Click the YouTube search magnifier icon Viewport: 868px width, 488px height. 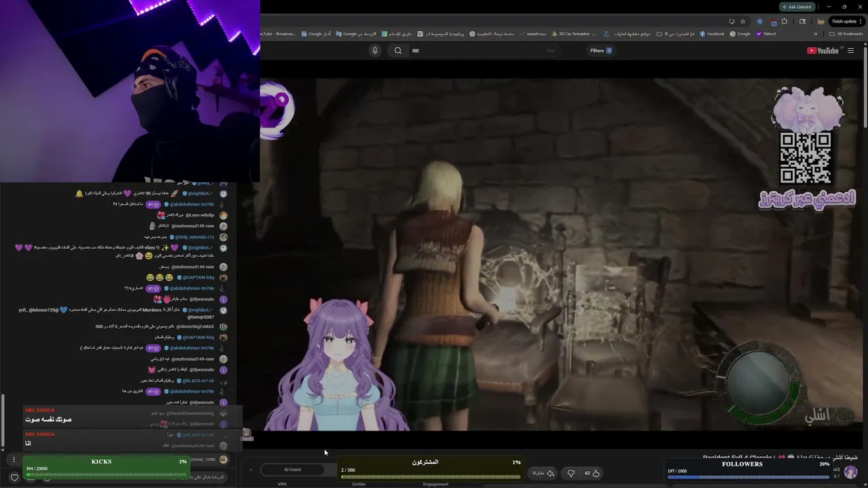click(398, 50)
